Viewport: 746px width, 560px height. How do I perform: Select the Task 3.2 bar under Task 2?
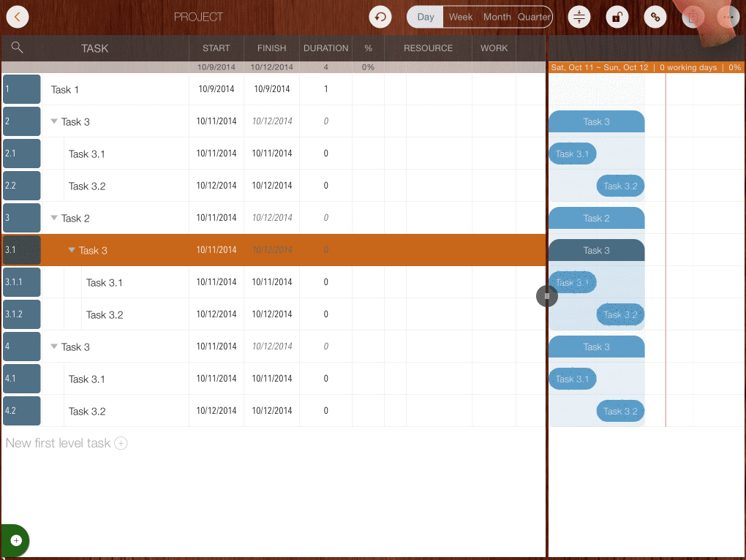[620, 314]
